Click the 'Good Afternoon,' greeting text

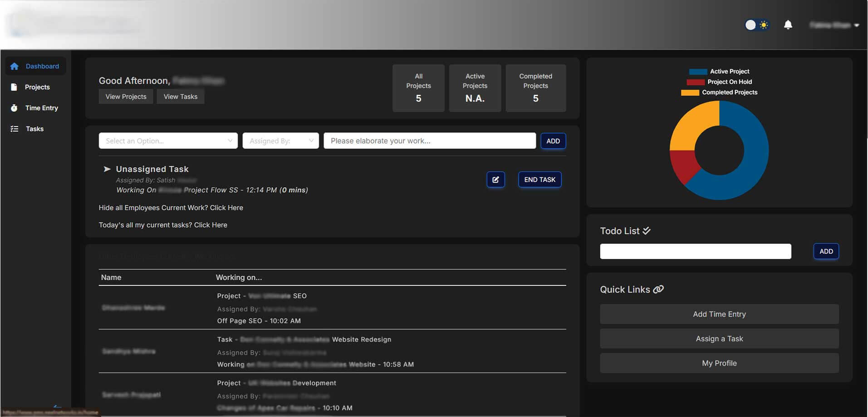[x=134, y=81]
